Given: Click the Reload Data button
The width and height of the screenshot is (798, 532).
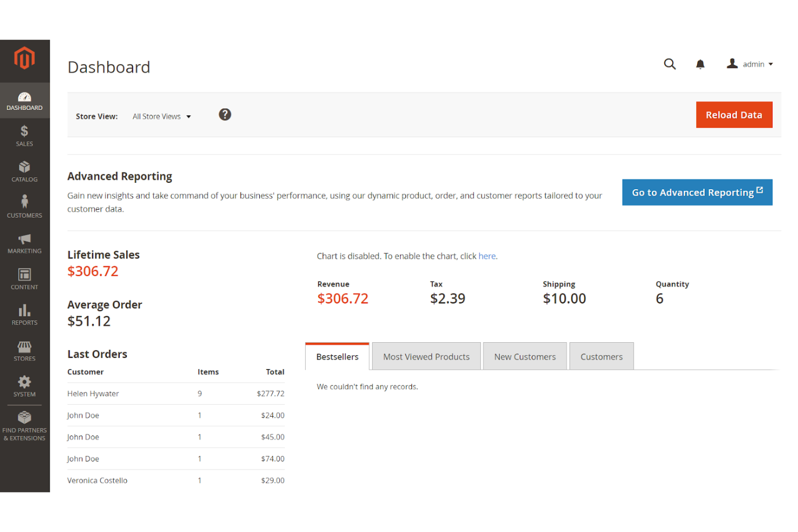Looking at the screenshot, I should (x=734, y=114).
